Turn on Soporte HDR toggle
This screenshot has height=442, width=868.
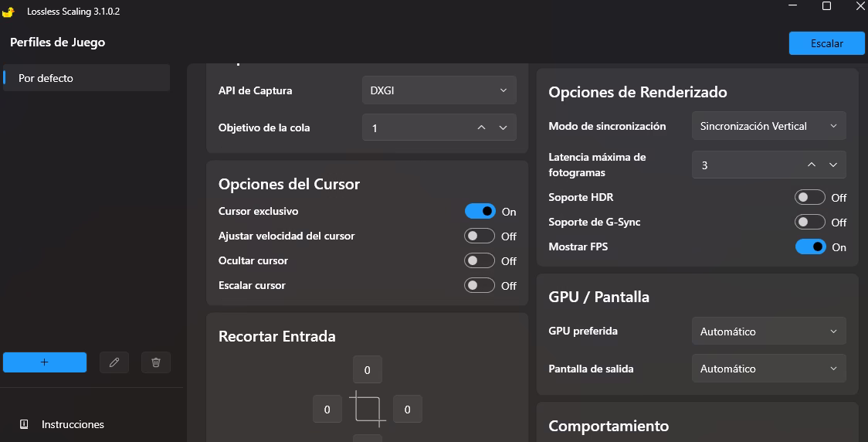(x=810, y=197)
